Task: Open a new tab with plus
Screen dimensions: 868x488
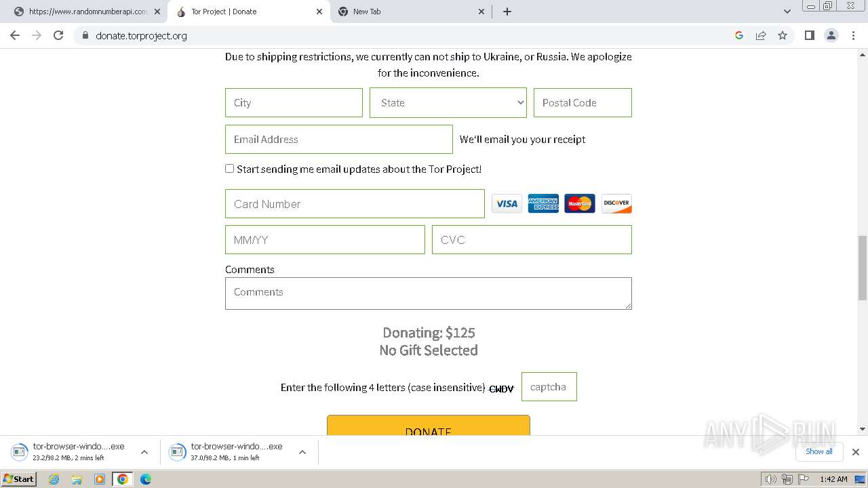Action: point(507,12)
